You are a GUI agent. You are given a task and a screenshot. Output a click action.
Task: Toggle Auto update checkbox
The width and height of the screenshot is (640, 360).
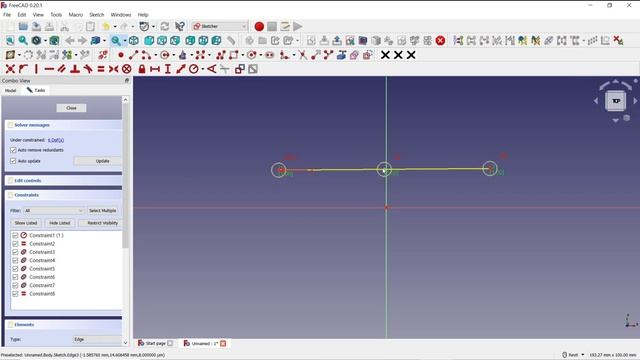(13, 161)
